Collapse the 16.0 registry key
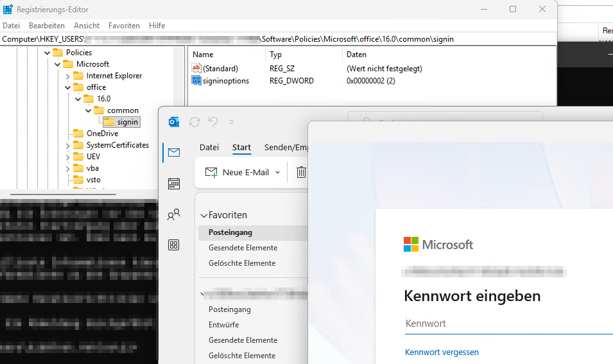 click(78, 99)
